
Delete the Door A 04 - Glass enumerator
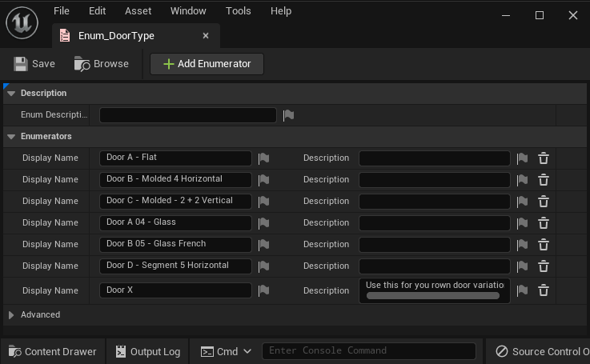[x=544, y=223]
